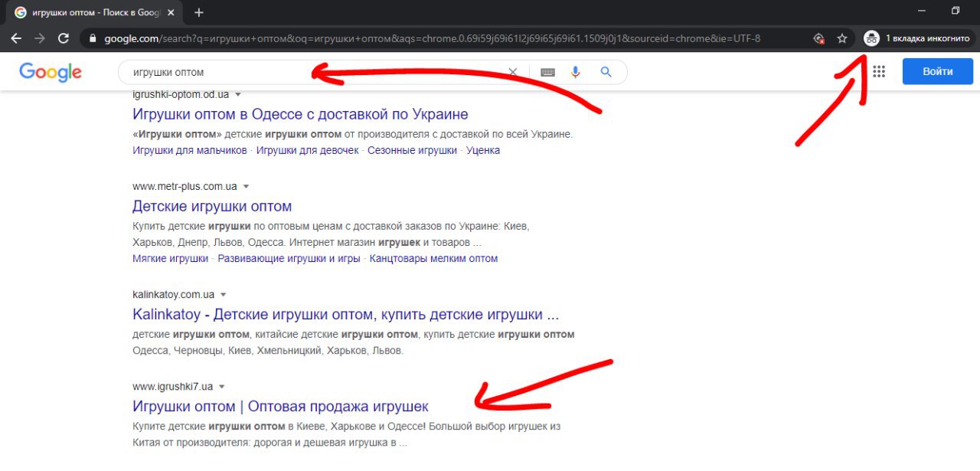This screenshot has height=471, width=980.
Task: Go to Google home via logo
Action: coord(51,72)
